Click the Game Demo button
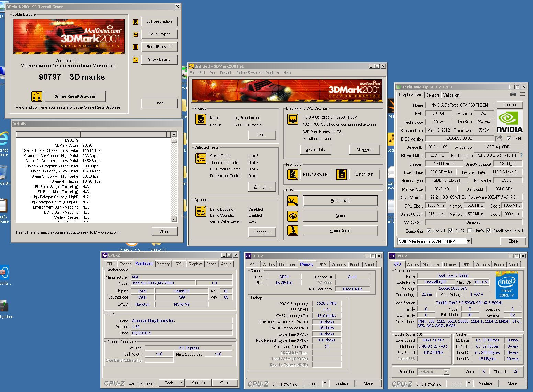 [340, 231]
